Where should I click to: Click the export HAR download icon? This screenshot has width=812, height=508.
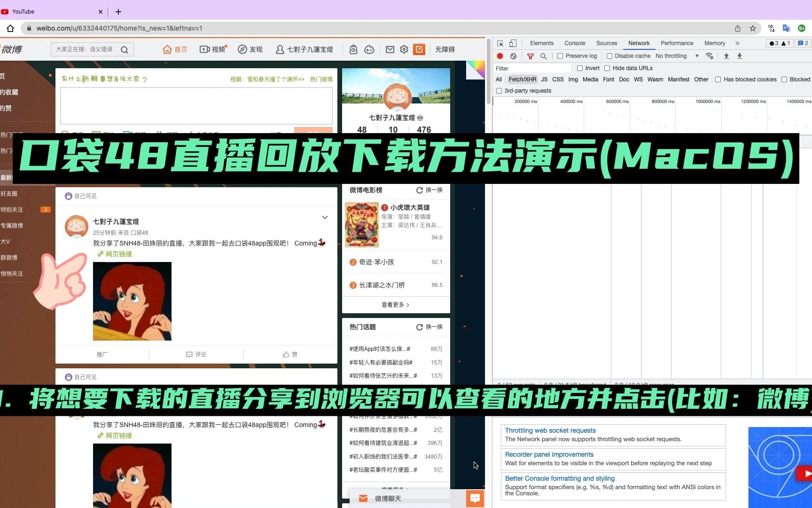tap(739, 56)
